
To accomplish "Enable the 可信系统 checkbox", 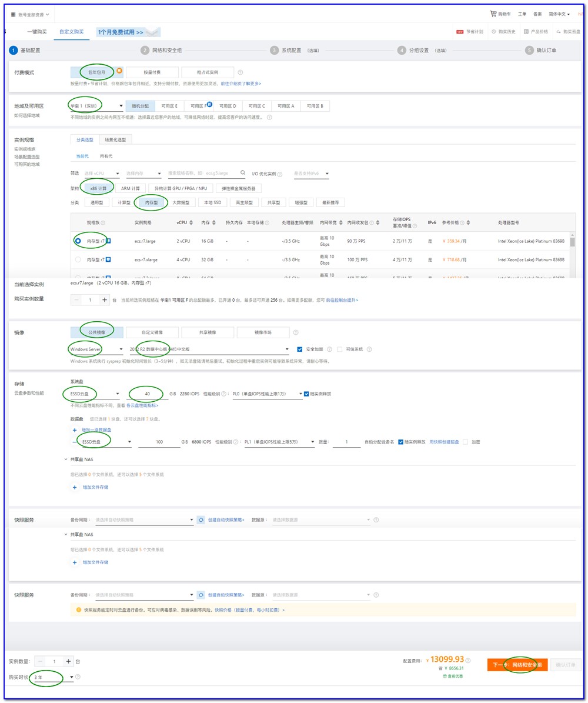I will (x=340, y=349).
